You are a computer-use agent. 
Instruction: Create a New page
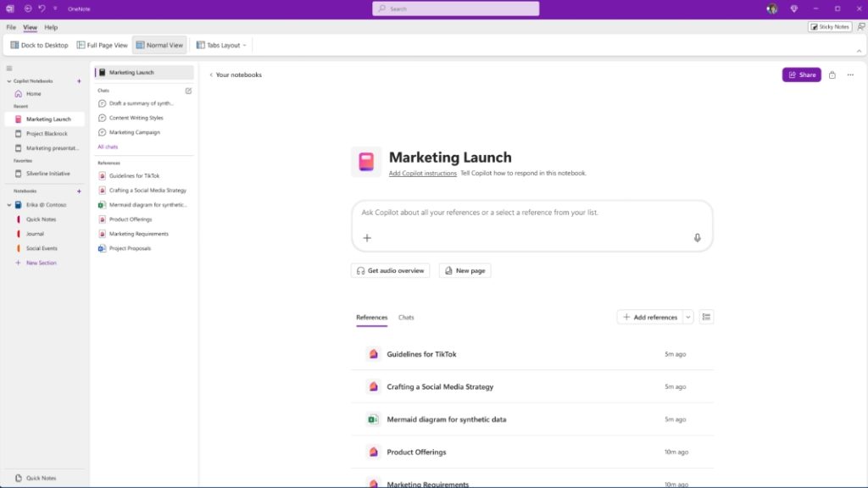(465, 270)
